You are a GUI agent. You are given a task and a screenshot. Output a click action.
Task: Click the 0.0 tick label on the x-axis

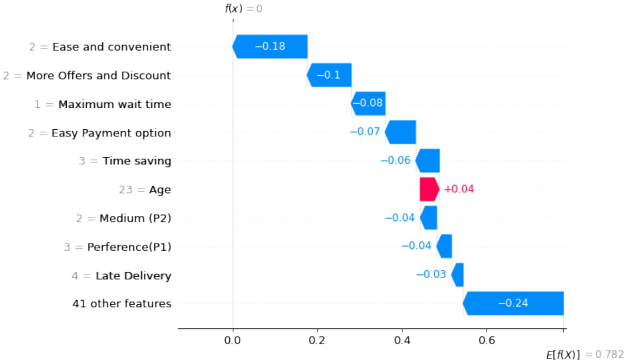232,340
